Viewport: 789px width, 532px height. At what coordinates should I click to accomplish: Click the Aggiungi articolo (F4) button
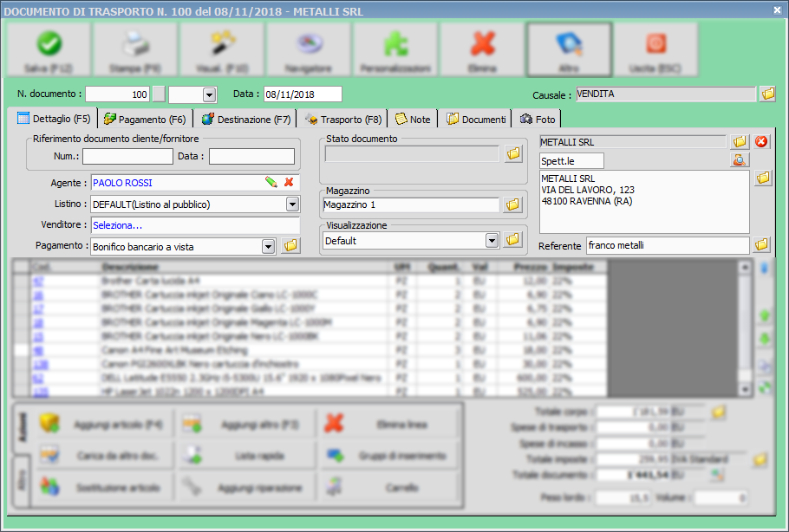point(101,424)
